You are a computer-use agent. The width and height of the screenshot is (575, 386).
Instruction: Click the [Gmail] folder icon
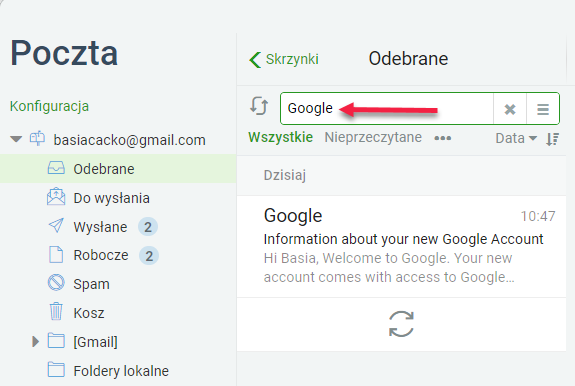pos(56,341)
